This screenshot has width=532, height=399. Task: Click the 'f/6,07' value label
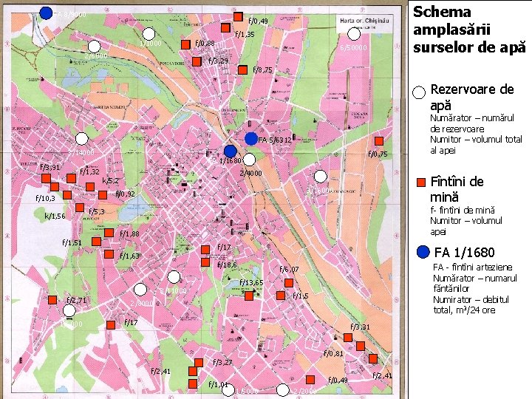[289, 270]
